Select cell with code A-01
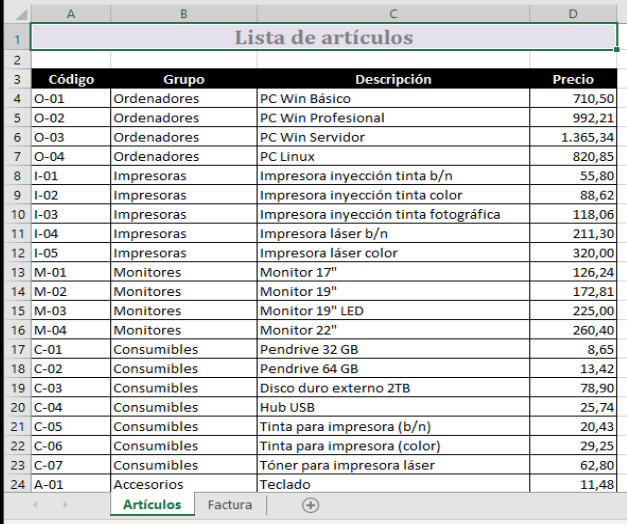Viewport: 627px width, 524px height. (x=71, y=484)
